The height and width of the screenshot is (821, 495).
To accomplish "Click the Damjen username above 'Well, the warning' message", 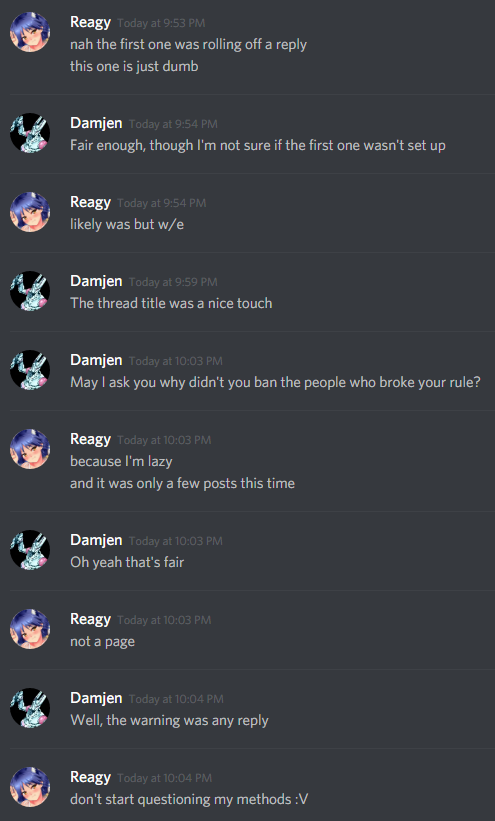I will pos(96,698).
